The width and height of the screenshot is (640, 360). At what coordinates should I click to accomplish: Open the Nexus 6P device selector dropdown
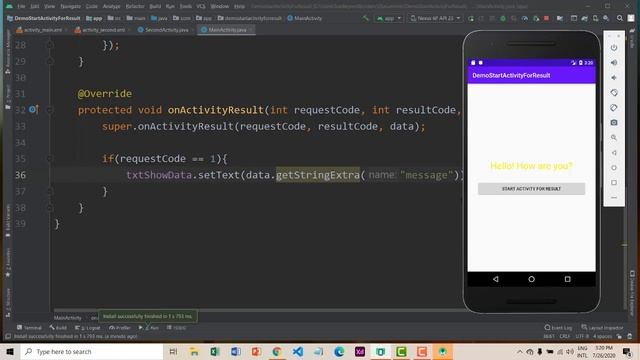pyautogui.click(x=435, y=18)
